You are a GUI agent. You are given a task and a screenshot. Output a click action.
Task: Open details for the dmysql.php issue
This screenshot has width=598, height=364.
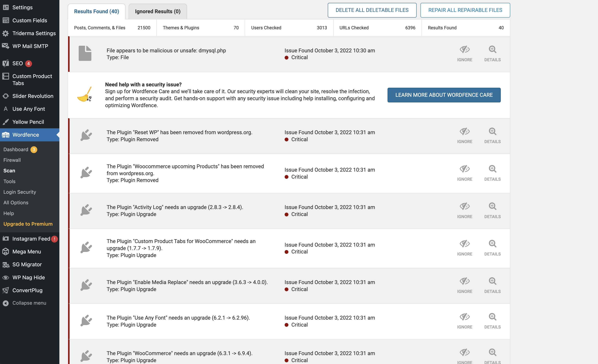(x=492, y=54)
